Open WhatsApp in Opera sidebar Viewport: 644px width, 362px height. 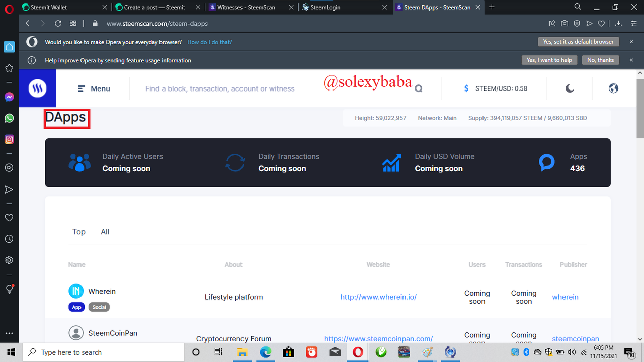tap(9, 118)
